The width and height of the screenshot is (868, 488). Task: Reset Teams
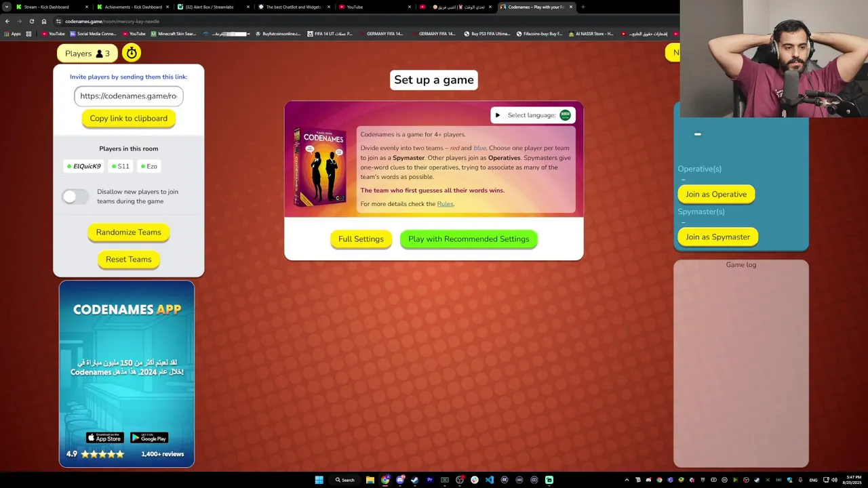[x=129, y=260]
